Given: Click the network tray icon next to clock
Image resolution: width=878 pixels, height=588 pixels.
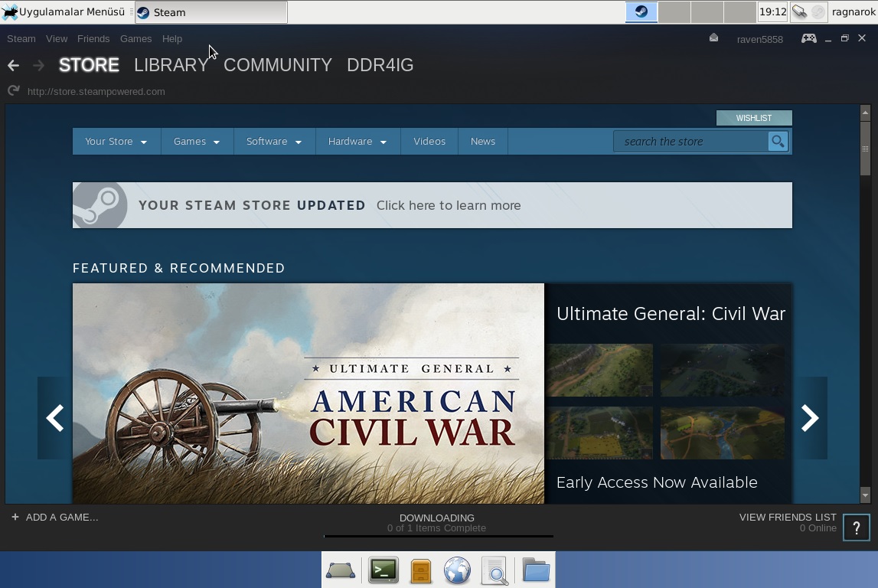Looking at the screenshot, I should [x=799, y=11].
